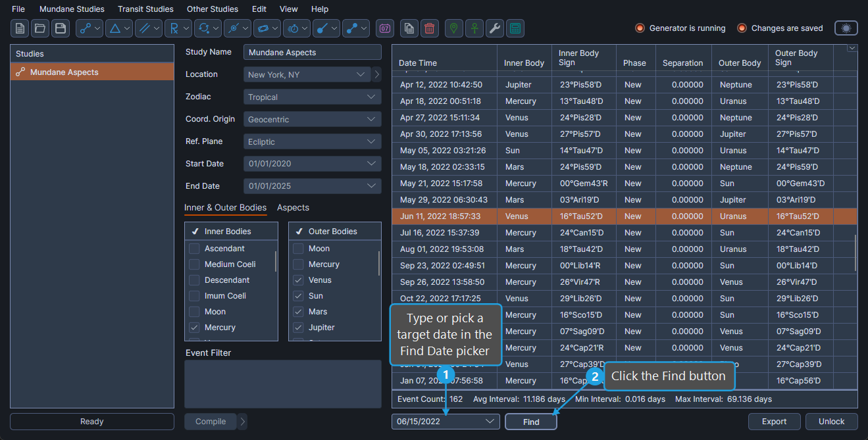Open the aspects study tool with two linked nodes

pyautogui.click(x=89, y=28)
